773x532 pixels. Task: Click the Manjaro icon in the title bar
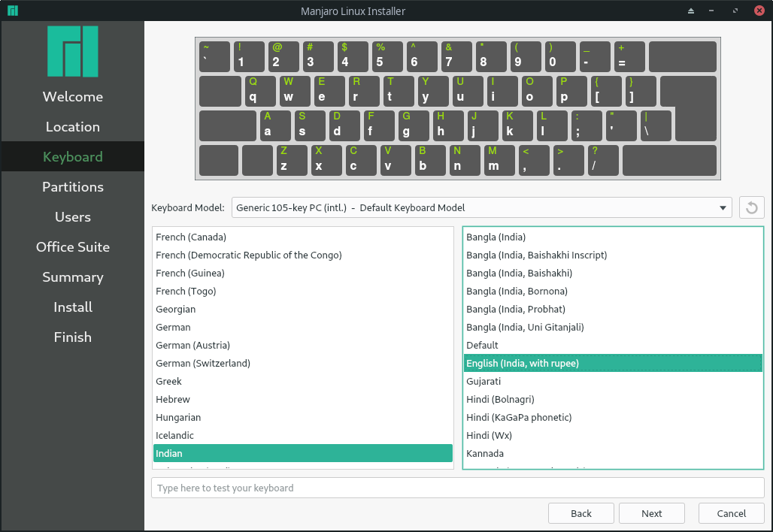point(13,11)
